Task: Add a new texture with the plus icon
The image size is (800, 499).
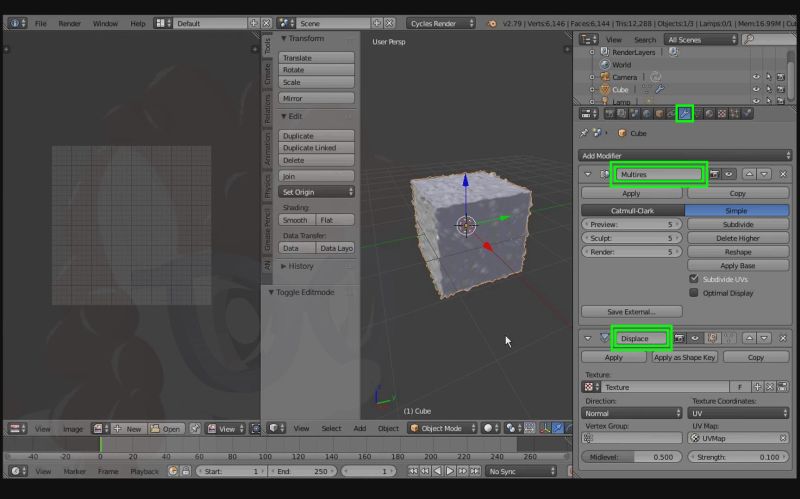Action: [x=758, y=387]
